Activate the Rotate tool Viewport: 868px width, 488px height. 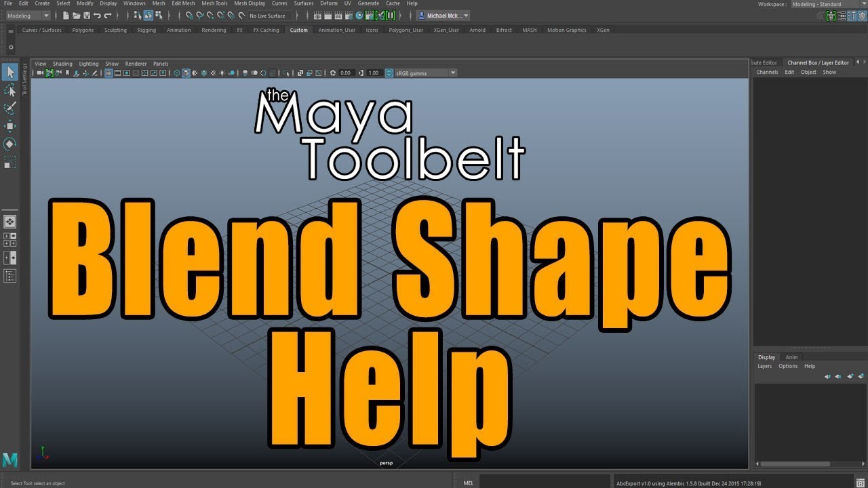tap(10, 144)
